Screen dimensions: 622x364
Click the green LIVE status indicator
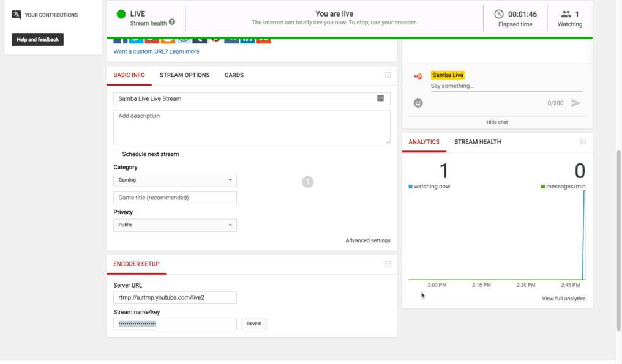pos(121,14)
